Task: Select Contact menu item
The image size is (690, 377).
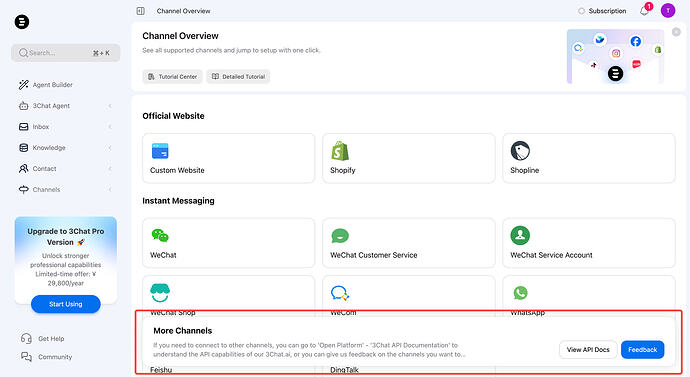Action: [65, 168]
